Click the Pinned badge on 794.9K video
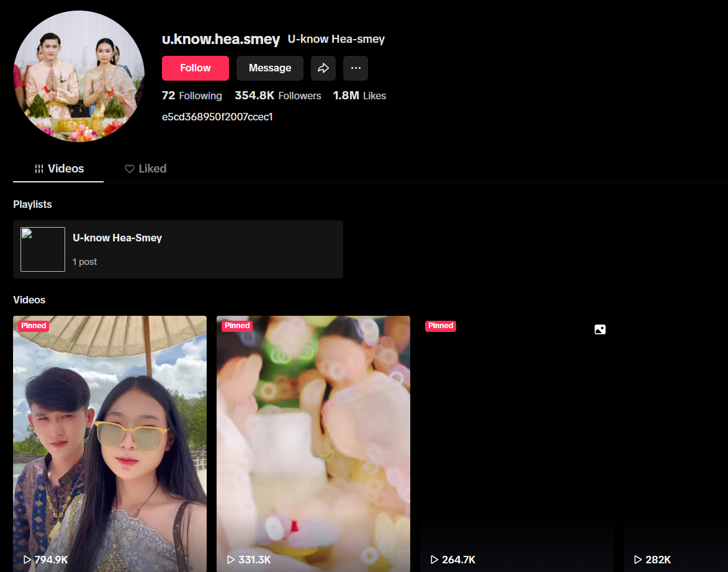The height and width of the screenshot is (572, 728). pos(34,326)
